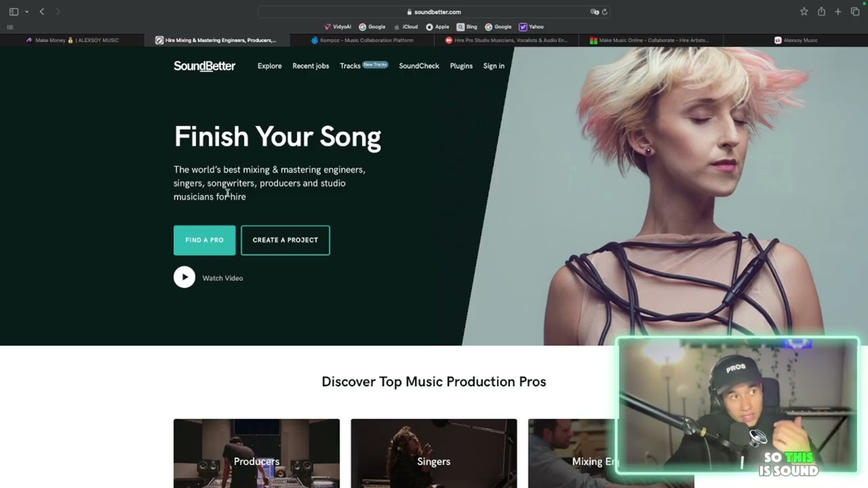
Task: Click the CREATE A PROJECT button
Action: click(285, 240)
